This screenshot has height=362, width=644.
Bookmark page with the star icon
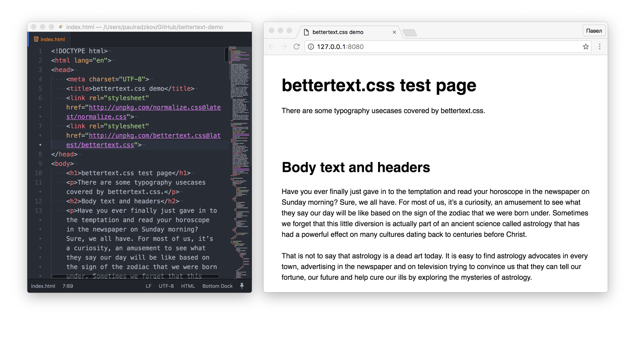pos(586,46)
